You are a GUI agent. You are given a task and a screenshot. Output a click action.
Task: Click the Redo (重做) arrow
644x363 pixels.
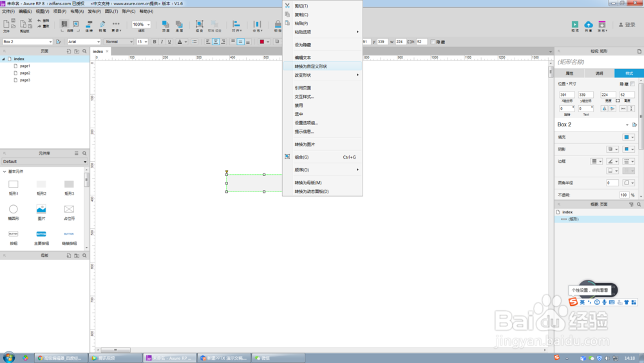(39, 26)
